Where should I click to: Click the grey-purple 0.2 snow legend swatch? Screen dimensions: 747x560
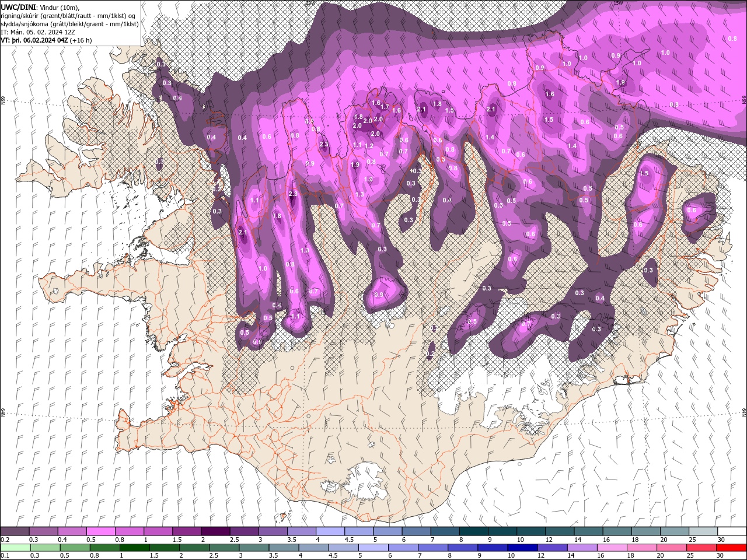pos(15,531)
